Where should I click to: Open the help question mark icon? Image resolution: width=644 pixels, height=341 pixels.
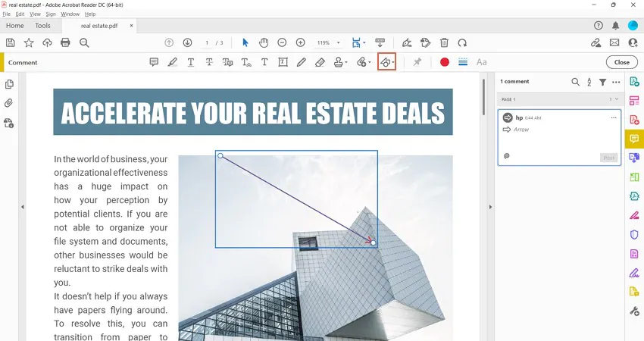pyautogui.click(x=599, y=26)
